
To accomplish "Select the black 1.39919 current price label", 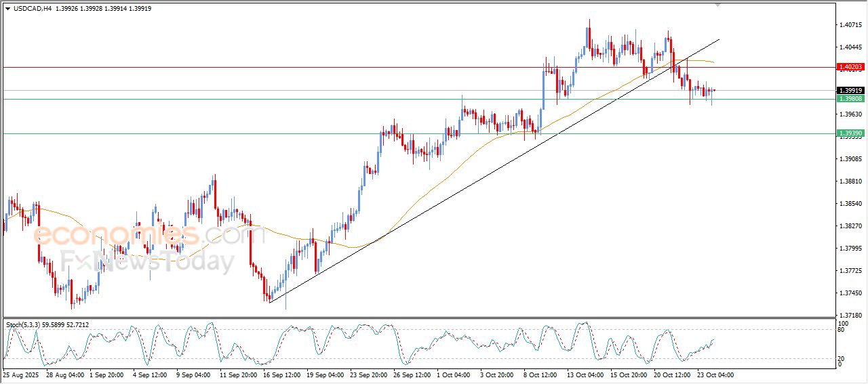I will [x=850, y=90].
